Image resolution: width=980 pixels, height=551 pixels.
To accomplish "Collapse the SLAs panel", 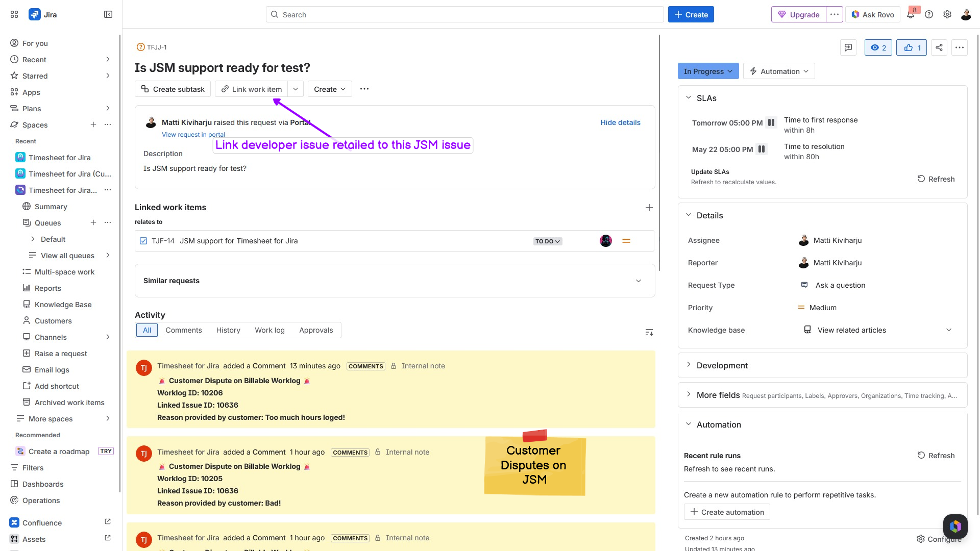I will (689, 97).
